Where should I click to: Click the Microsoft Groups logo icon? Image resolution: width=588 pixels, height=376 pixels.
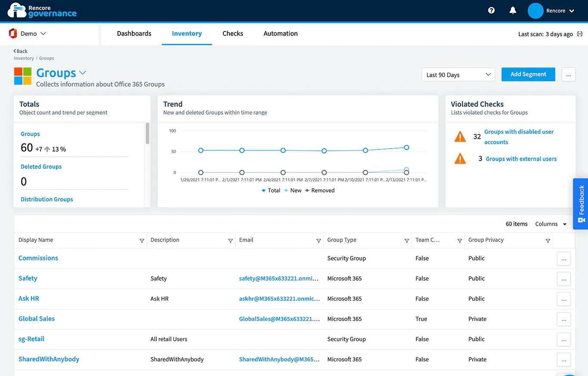coord(23,76)
